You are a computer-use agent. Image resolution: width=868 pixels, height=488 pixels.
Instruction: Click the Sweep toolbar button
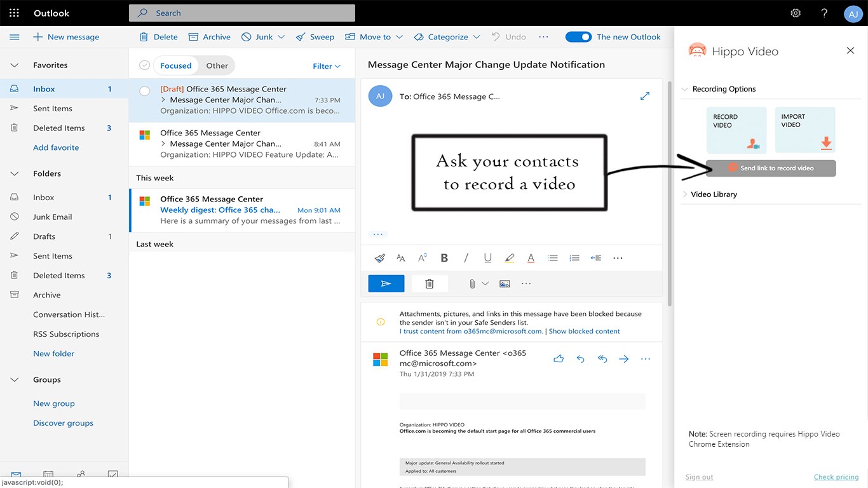(315, 37)
